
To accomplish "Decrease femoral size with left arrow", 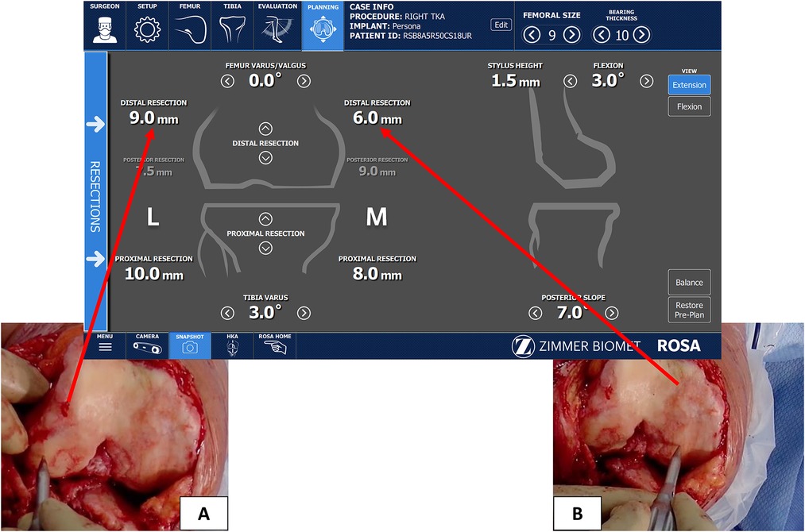I will pyautogui.click(x=532, y=35).
